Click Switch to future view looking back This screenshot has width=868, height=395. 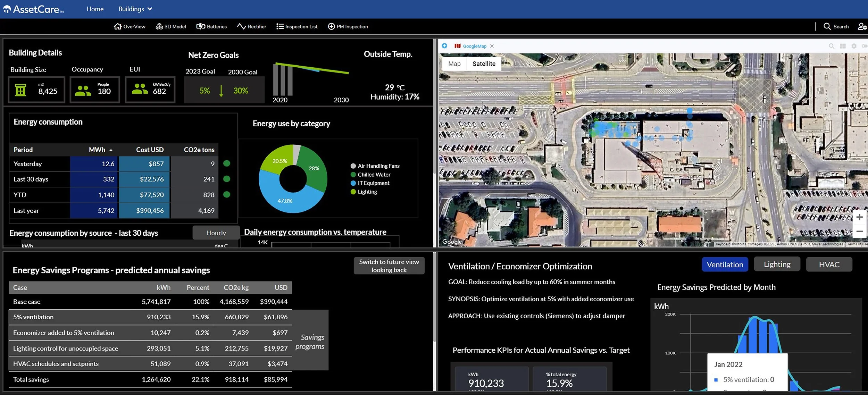click(389, 266)
